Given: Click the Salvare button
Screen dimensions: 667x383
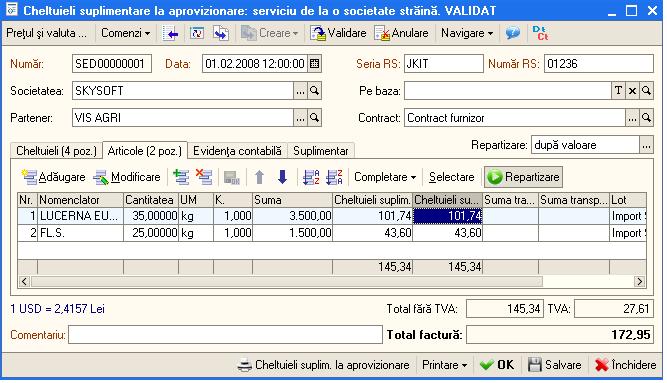Looking at the screenshot, I should 555,365.
